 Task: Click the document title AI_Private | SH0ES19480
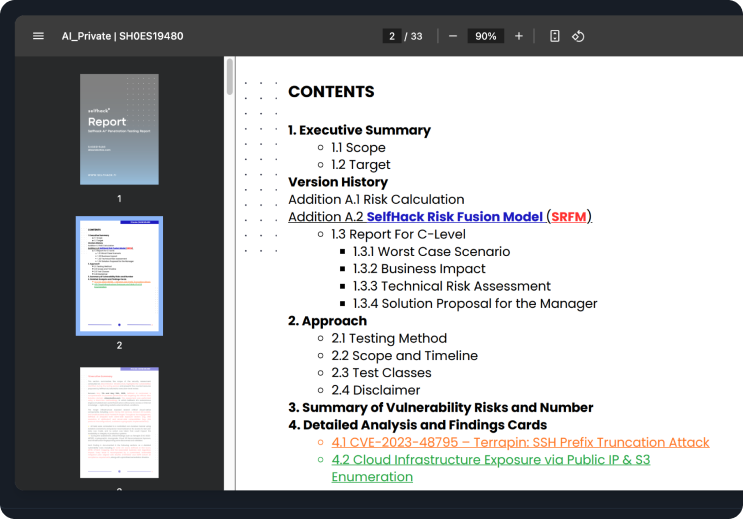122,36
